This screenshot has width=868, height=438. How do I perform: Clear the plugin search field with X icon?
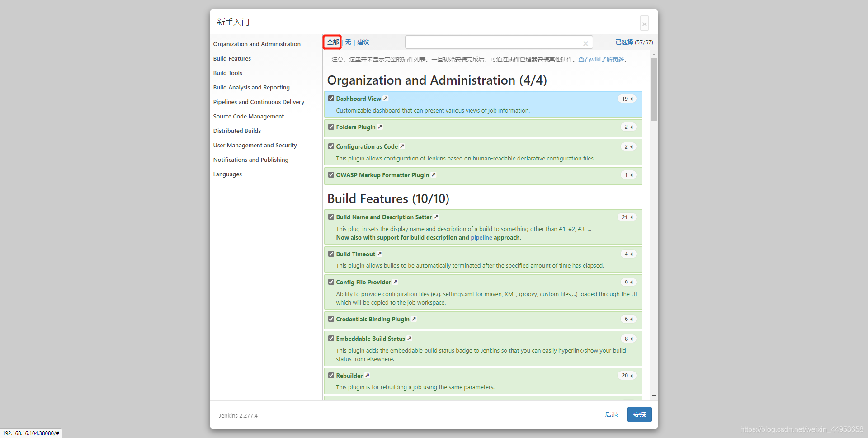tap(585, 43)
